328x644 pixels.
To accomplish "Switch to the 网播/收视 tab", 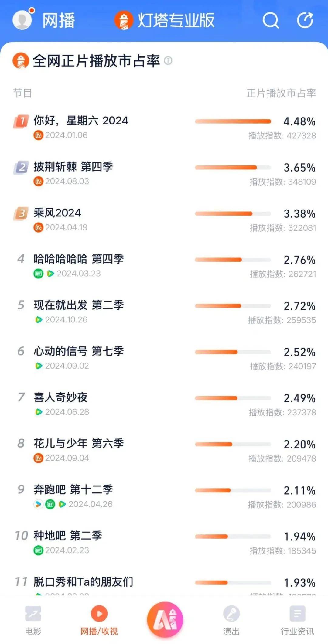I will click(99, 619).
